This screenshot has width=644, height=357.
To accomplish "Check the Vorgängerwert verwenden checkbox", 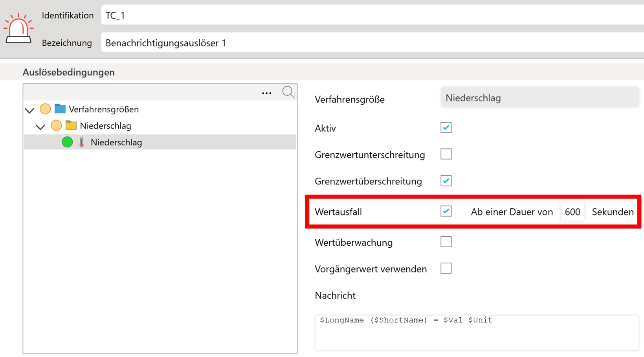I will (446, 268).
